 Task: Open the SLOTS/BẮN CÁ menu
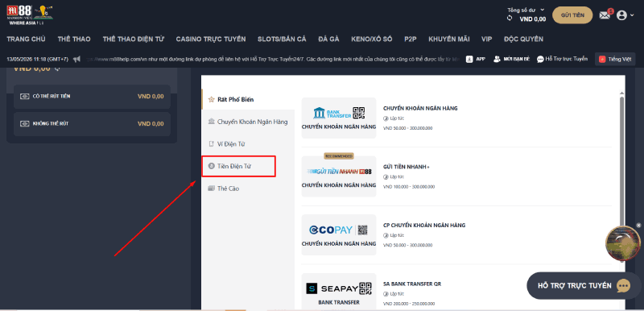(x=282, y=39)
